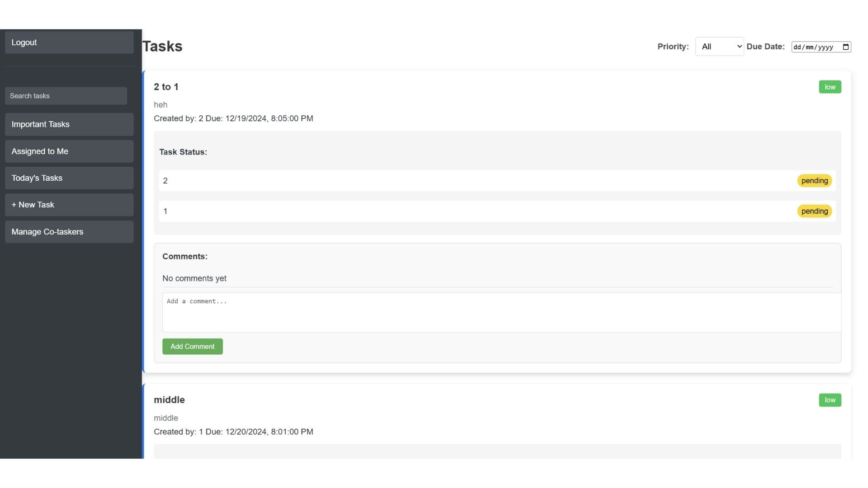
Task: Click the Due Date: label
Action: point(765,47)
